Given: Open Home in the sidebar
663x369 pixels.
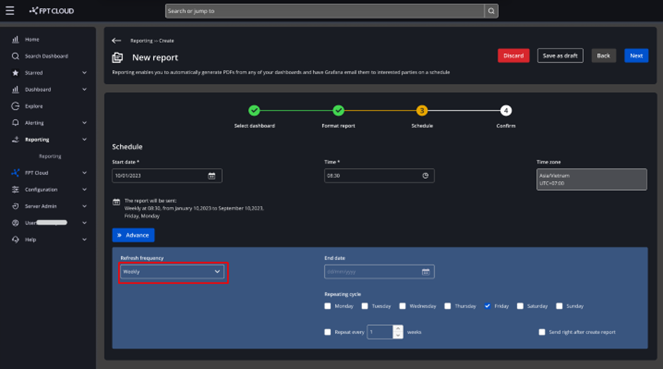Looking at the screenshot, I should point(32,39).
